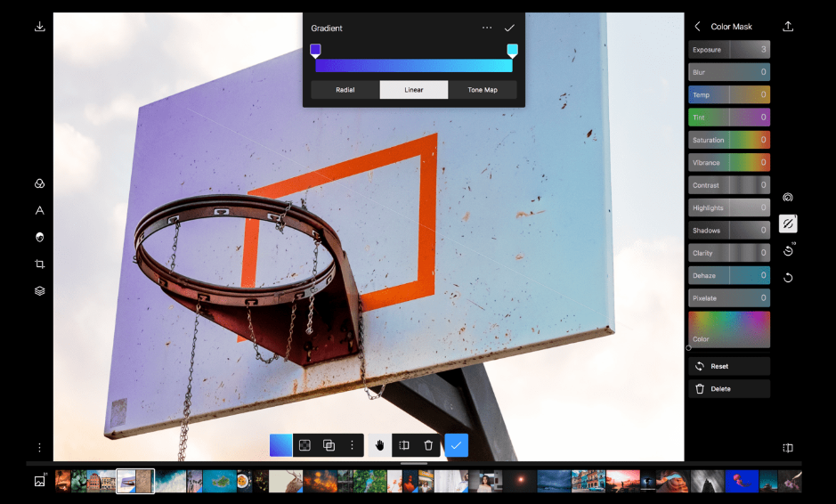Adjust the Contrast slider
Image resolution: width=836 pixels, height=504 pixels.
pyautogui.click(x=729, y=185)
